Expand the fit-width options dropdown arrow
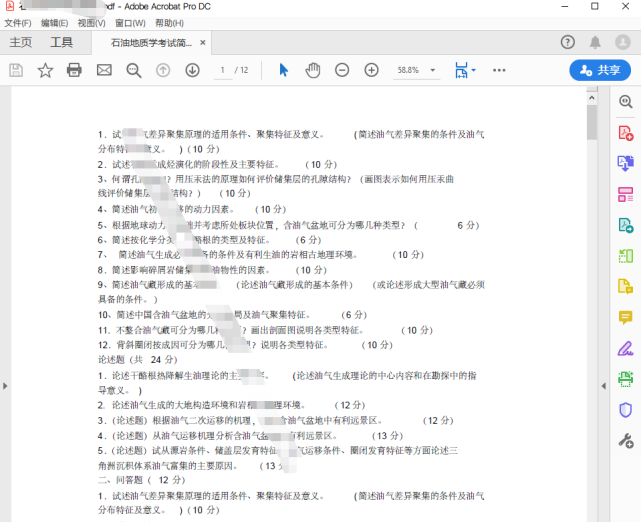This screenshot has height=522, width=641. point(473,70)
